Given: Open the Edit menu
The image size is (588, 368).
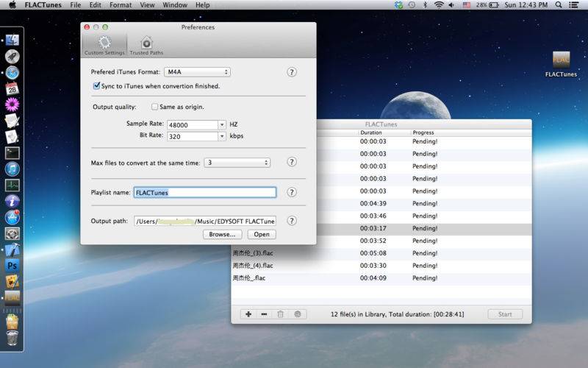Looking at the screenshot, I should coord(96,5).
